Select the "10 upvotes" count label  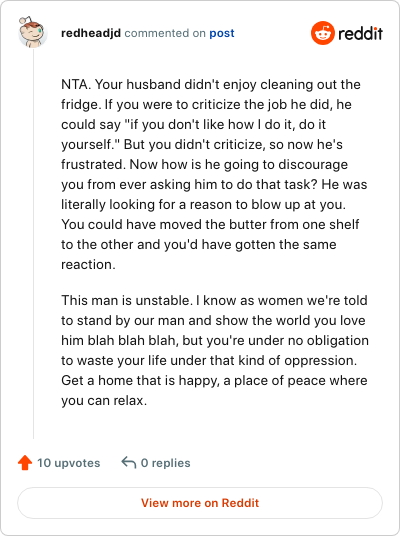coord(69,463)
